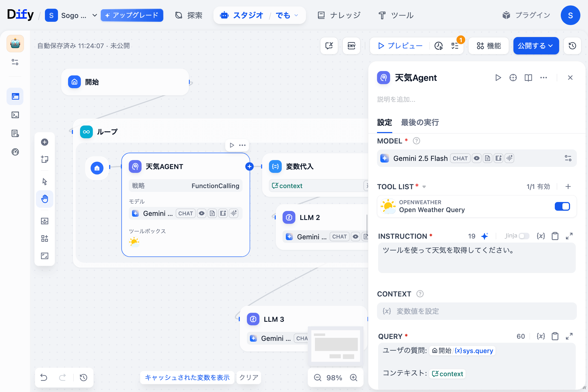
Task: Expand the 公開する publish dropdown
Action: pyautogui.click(x=551, y=46)
